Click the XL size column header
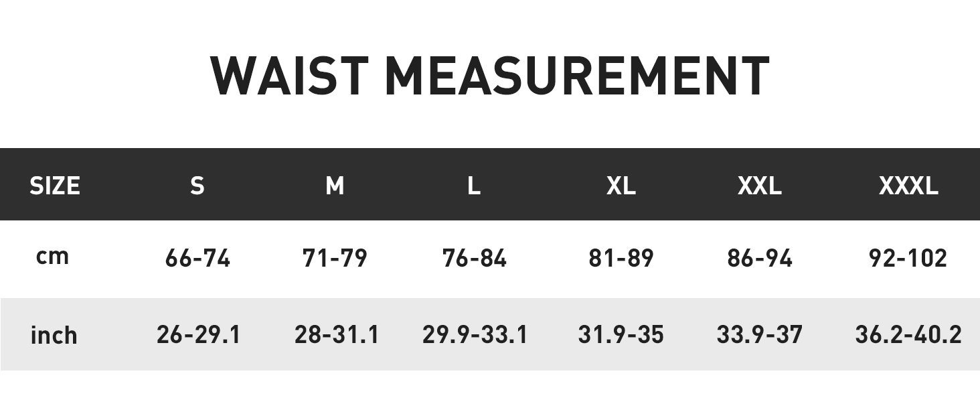 pyautogui.click(x=621, y=186)
